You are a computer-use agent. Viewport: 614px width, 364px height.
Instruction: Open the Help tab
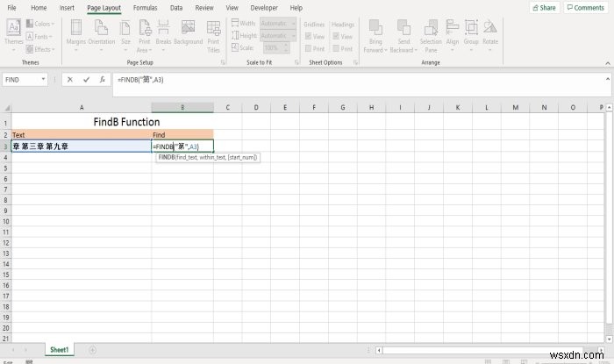point(296,8)
